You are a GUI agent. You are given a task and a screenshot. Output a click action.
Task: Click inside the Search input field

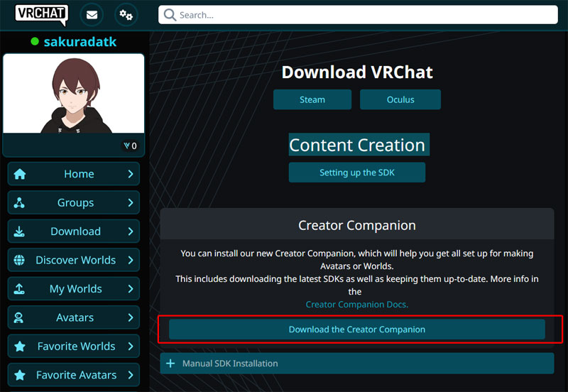point(358,15)
